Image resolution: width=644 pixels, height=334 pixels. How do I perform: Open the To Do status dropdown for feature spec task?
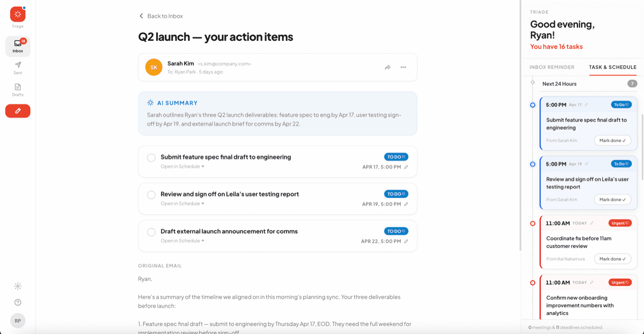click(396, 157)
